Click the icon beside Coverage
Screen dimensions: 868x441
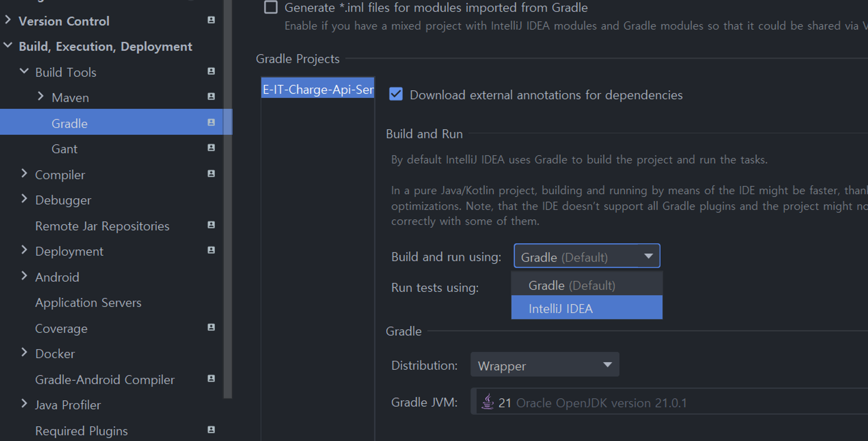coord(211,327)
